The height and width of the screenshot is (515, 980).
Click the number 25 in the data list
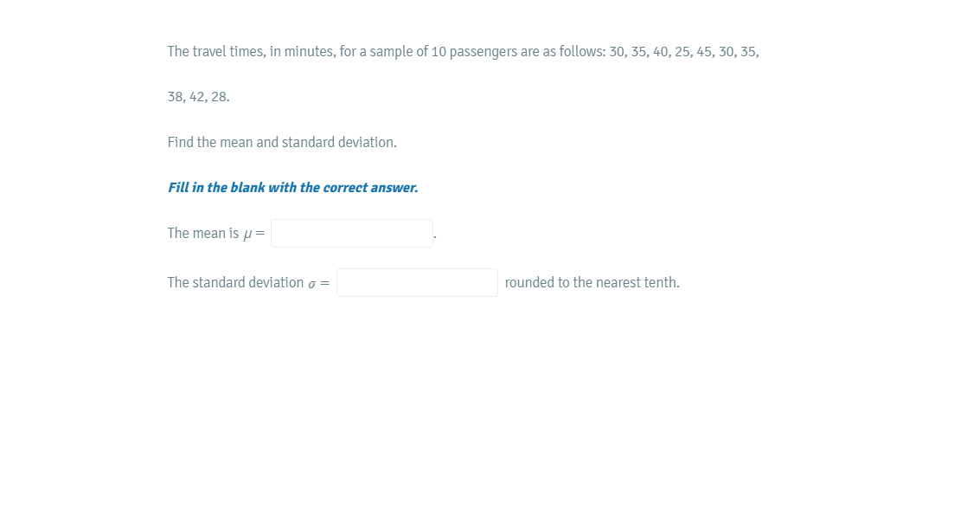(682, 52)
